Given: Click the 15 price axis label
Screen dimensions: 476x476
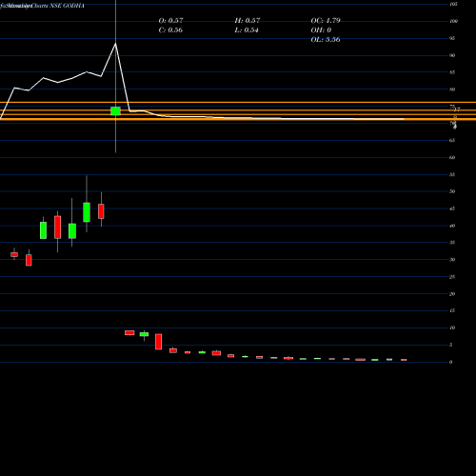Looking at the screenshot, I should click(x=452, y=311).
